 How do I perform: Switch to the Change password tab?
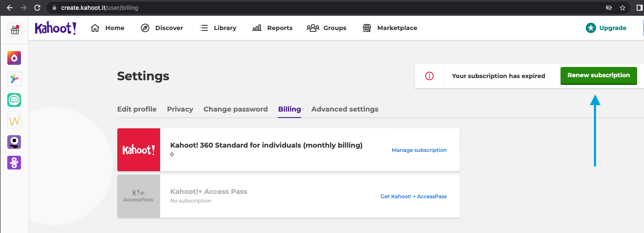[236, 109]
